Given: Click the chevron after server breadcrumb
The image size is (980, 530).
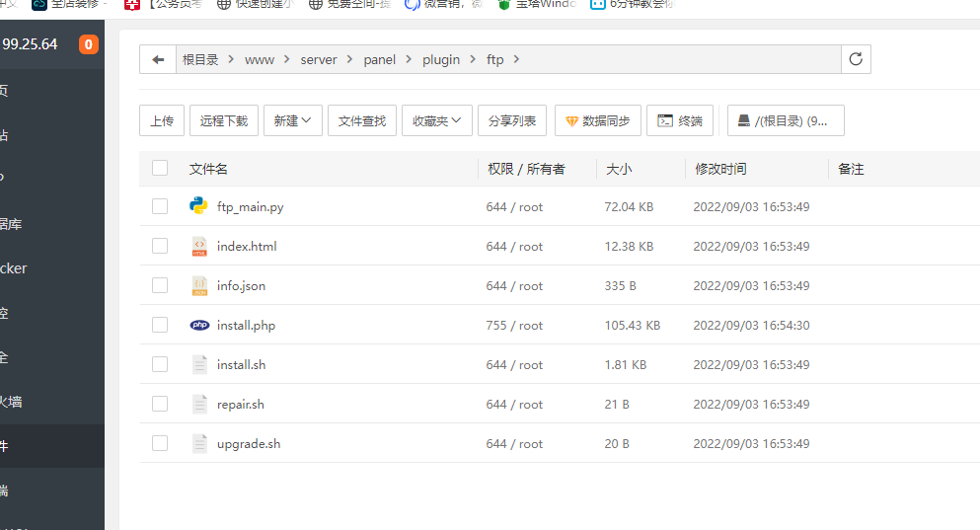Looking at the screenshot, I should [x=350, y=59].
